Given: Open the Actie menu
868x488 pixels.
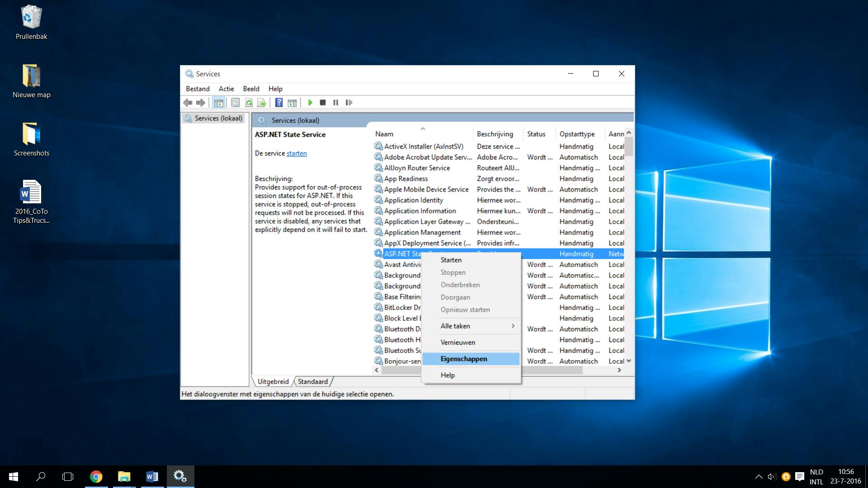Looking at the screenshot, I should click(226, 89).
